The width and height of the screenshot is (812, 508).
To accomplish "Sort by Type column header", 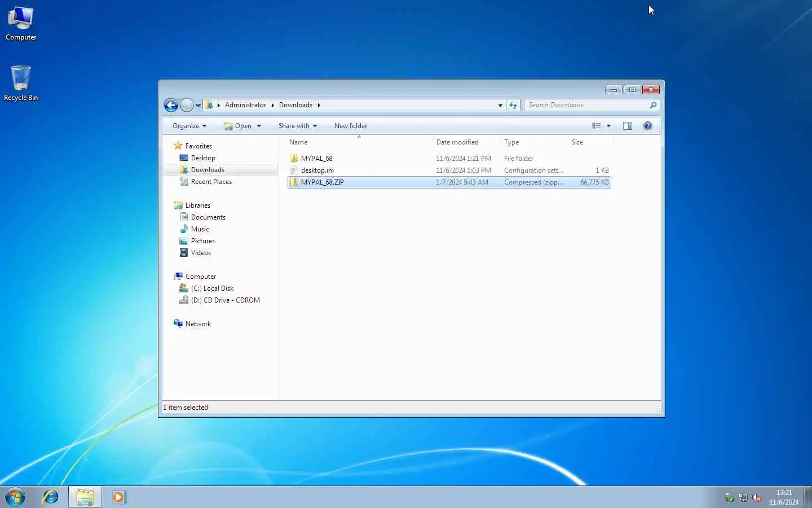I will pos(534,142).
